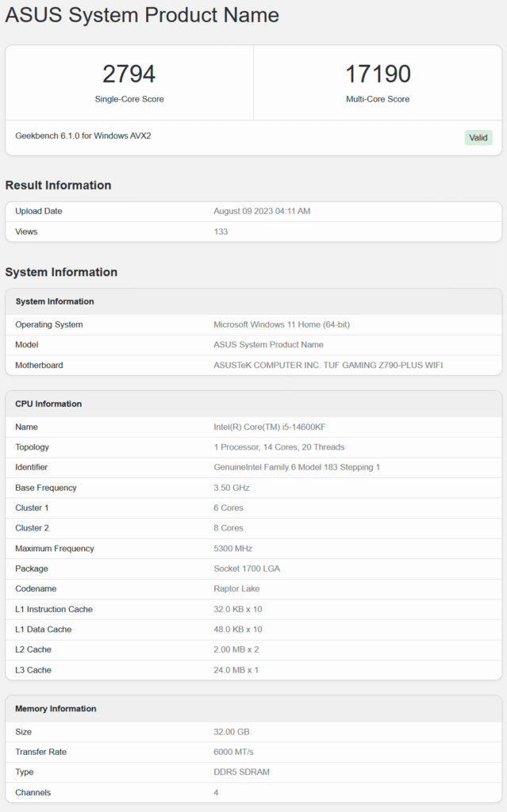The height and width of the screenshot is (812, 507).
Task: Select memory size '32.00 GB'
Action: pos(231,732)
